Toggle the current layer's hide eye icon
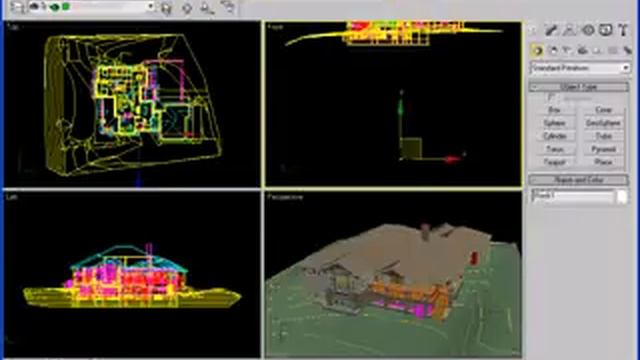 pyautogui.click(x=35, y=7)
